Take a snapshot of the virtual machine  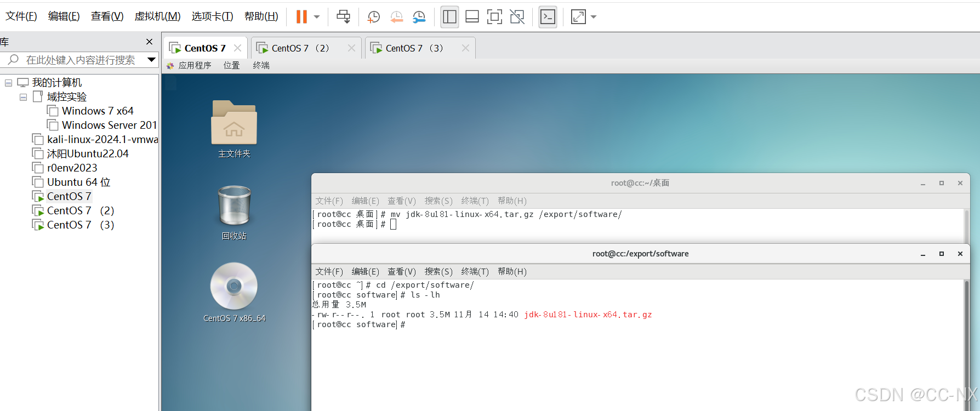(374, 16)
